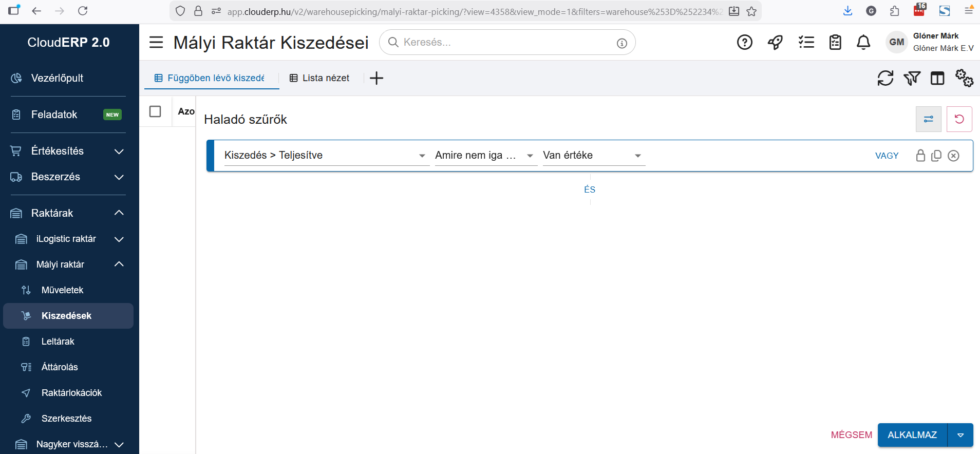Bookmark the page with the star icon
Screen dimensions: 980x454
pos(751,11)
